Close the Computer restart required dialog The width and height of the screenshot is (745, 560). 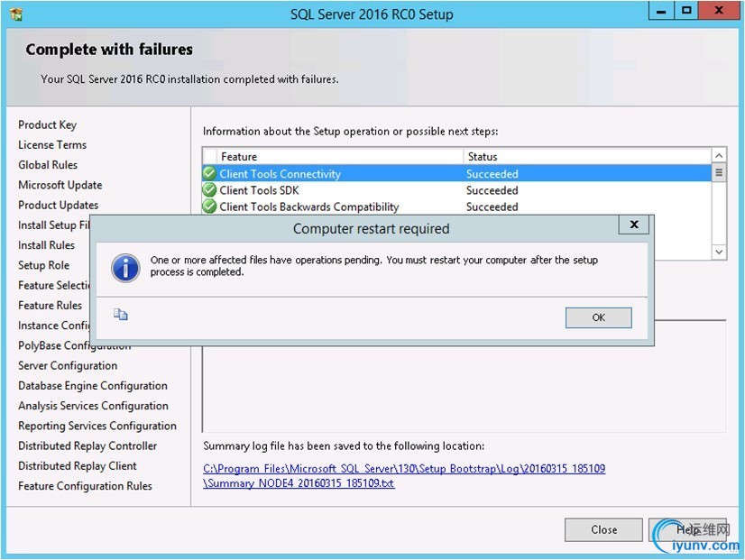tap(634, 225)
